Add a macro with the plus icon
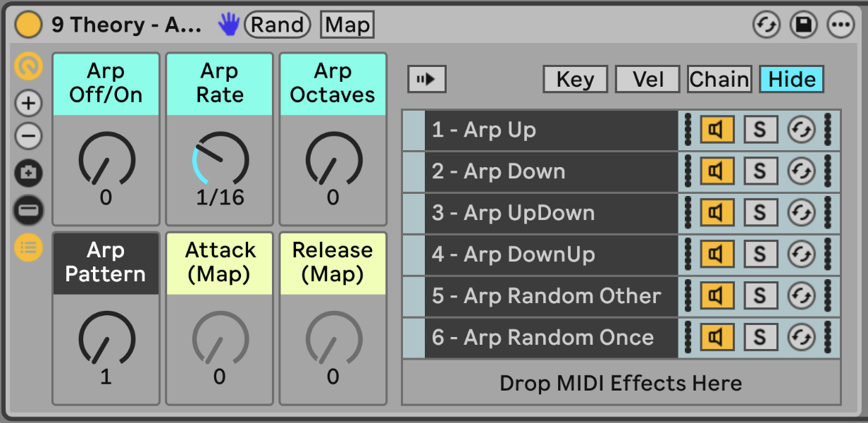 pos(29,104)
